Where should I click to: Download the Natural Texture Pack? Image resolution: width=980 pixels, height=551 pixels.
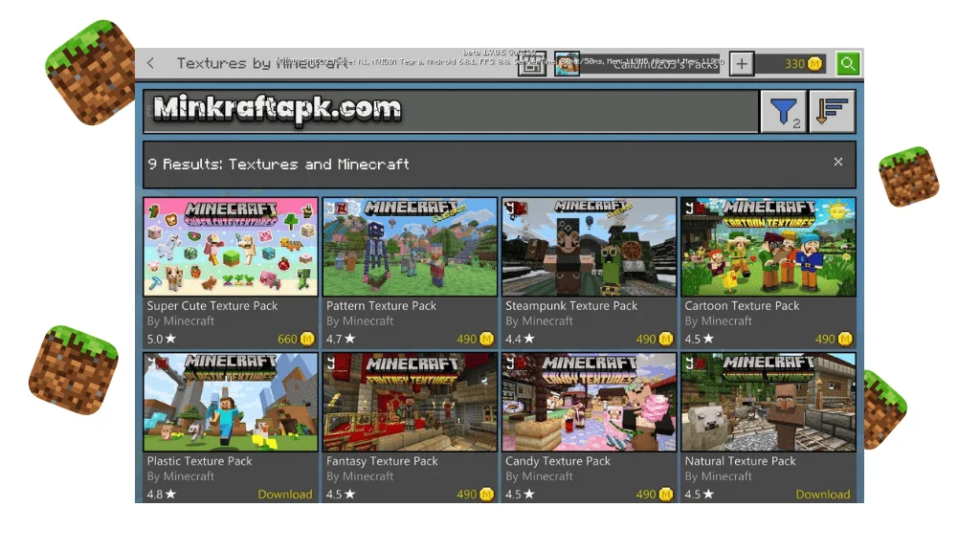click(x=822, y=495)
